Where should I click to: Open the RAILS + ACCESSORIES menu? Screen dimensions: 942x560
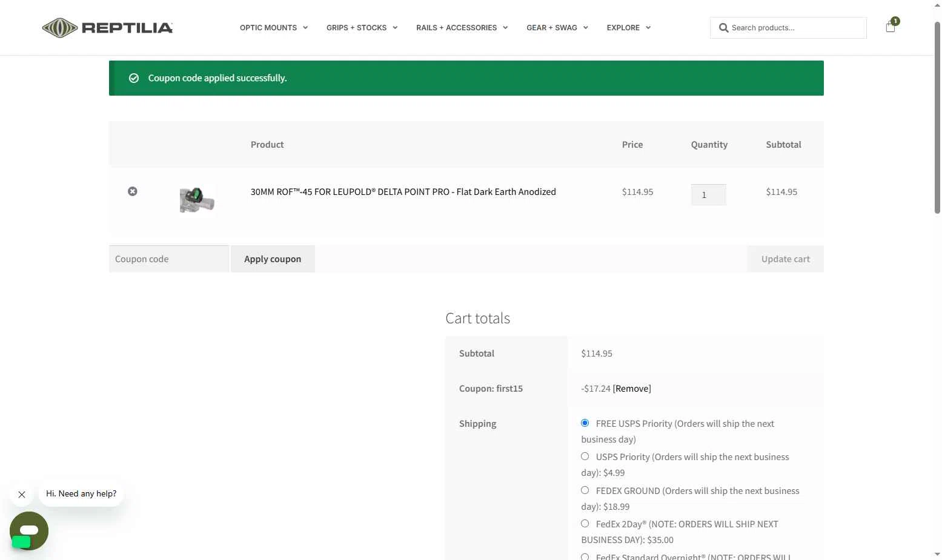456,28
